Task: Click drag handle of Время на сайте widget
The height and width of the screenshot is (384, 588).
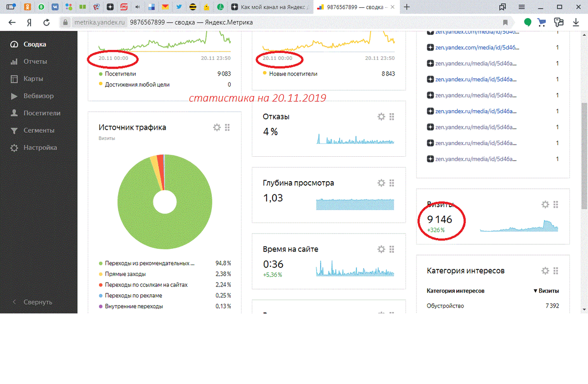Action: [x=392, y=249]
